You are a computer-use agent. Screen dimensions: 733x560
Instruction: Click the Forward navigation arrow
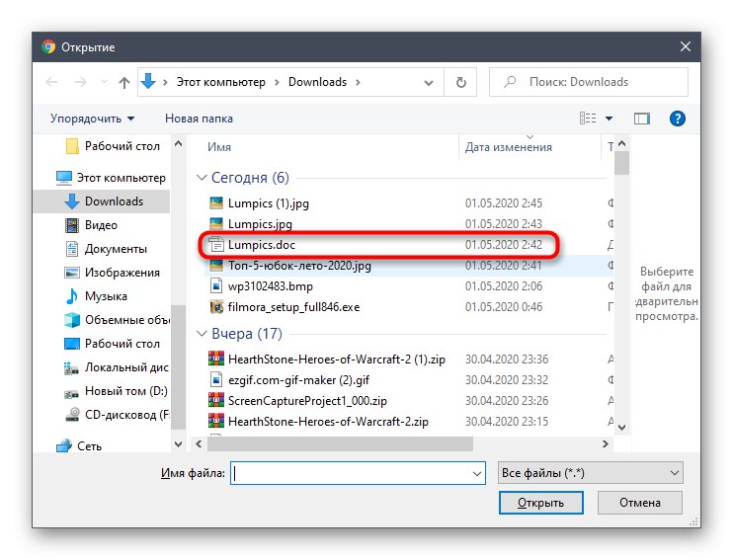[x=80, y=82]
